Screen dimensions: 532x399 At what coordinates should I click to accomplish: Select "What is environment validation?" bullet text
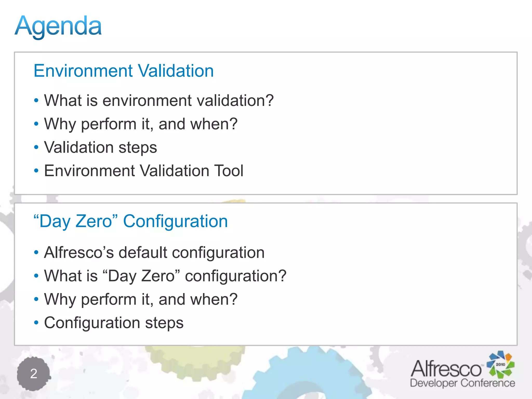(159, 100)
